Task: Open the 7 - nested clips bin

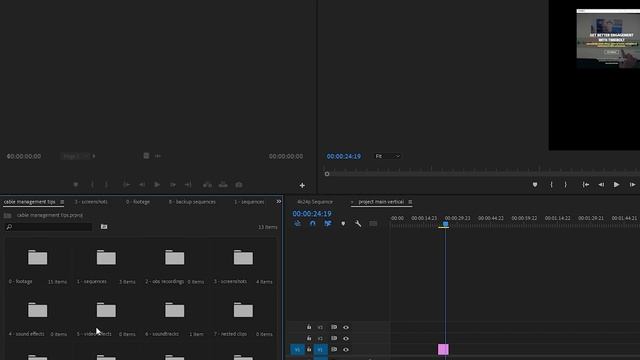Action: (x=243, y=310)
